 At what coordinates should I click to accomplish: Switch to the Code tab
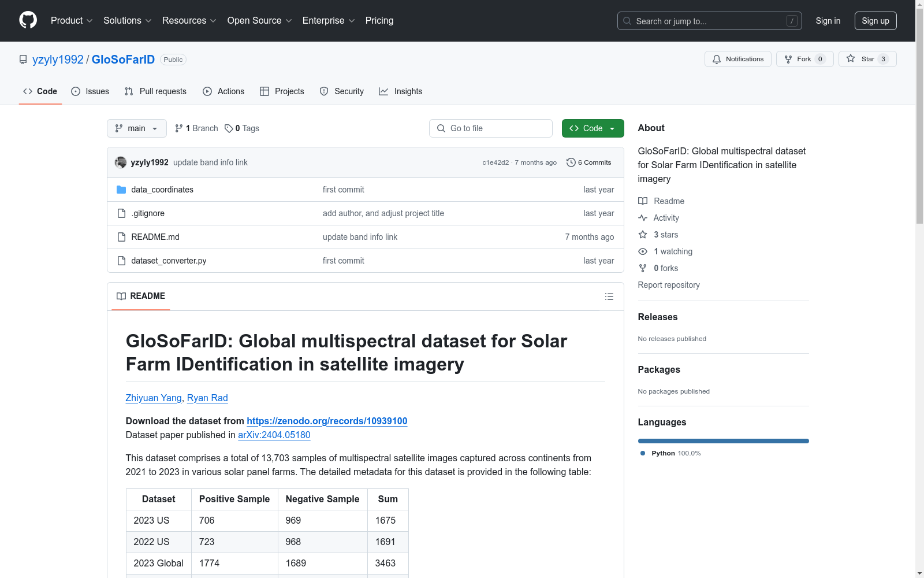pyautogui.click(x=40, y=91)
